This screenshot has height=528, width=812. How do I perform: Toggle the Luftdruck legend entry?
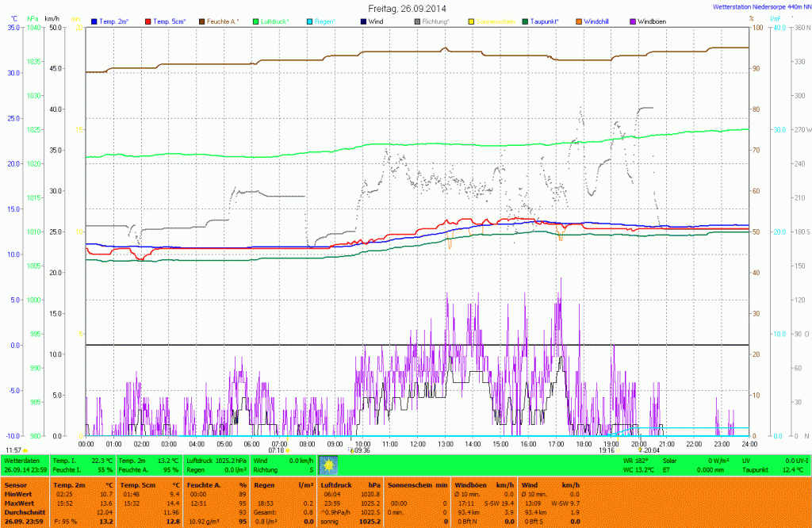point(278,21)
